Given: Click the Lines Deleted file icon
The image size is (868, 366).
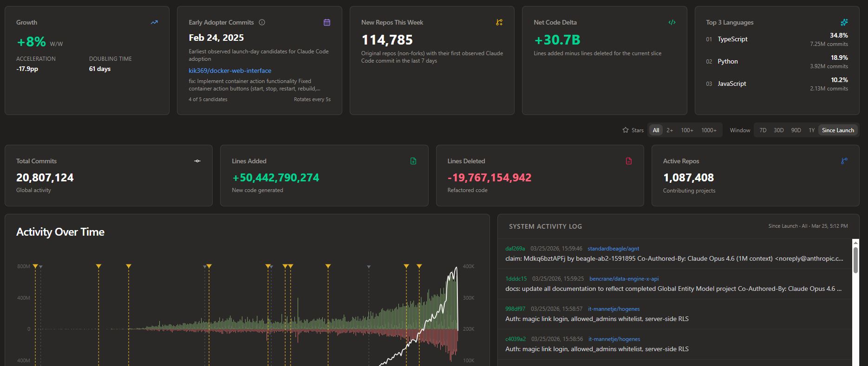Looking at the screenshot, I should [629, 161].
